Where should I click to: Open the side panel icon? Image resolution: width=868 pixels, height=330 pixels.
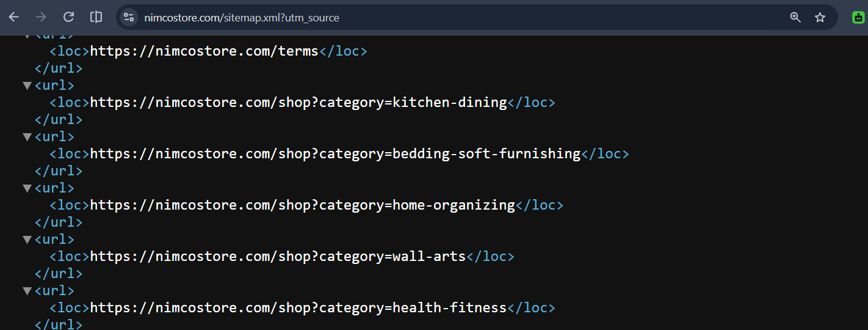[x=96, y=17]
